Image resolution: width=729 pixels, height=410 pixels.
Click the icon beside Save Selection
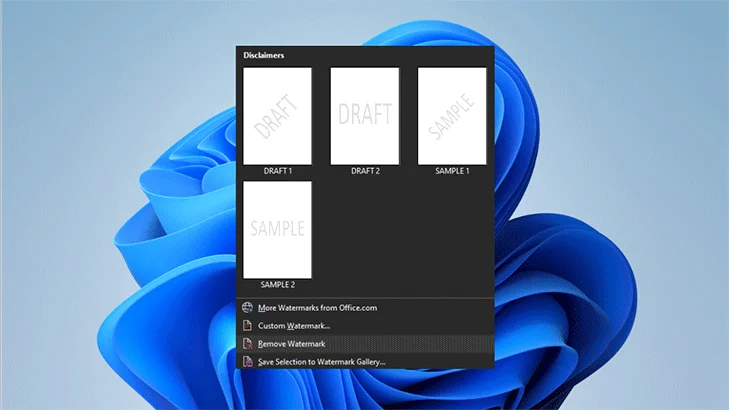pos(247,361)
